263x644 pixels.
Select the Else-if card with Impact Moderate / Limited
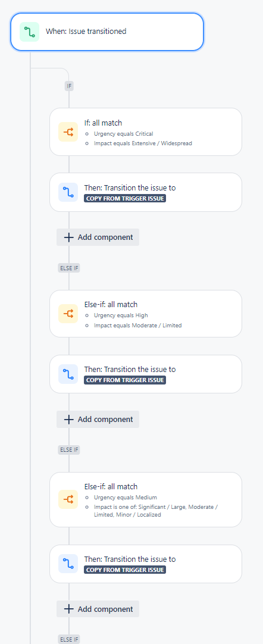[146, 314]
